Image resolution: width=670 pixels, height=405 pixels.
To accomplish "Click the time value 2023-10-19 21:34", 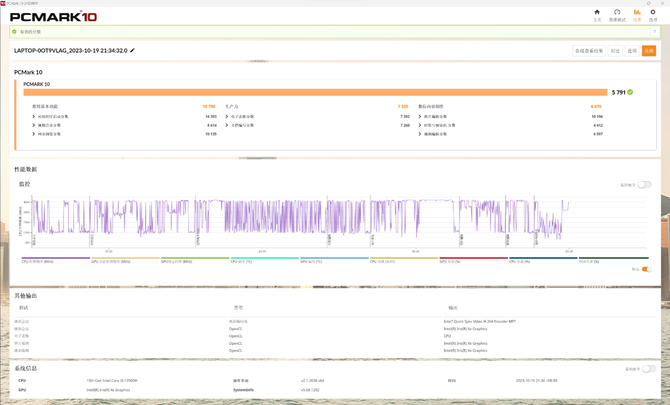I will pyautogui.click(x=536, y=380).
